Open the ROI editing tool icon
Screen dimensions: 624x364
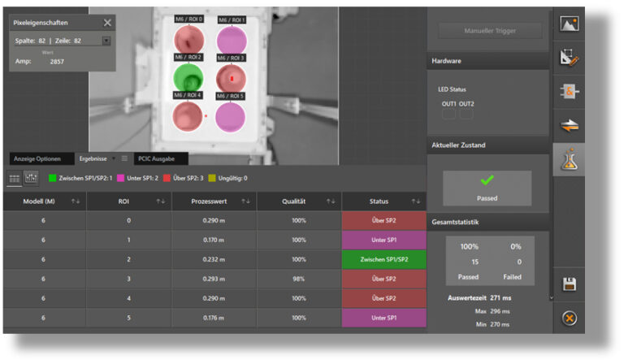pyautogui.click(x=570, y=58)
